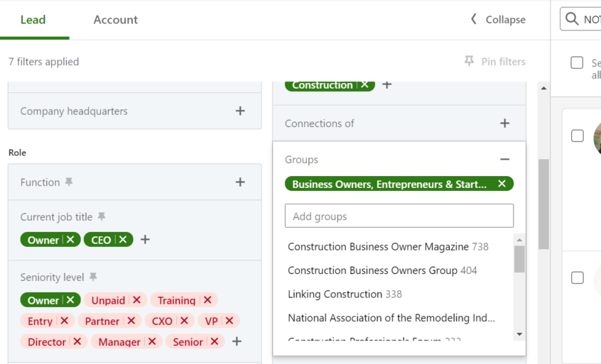Viewport: 601px width, 364px height.
Task: Remove the excluded Training seniority chip
Action: (x=207, y=300)
